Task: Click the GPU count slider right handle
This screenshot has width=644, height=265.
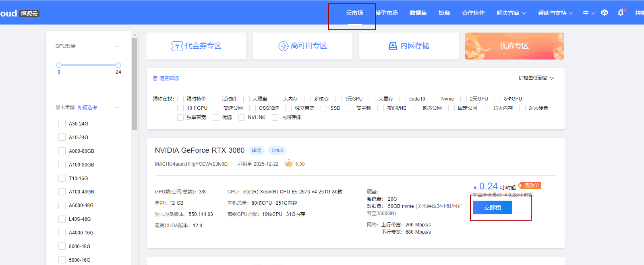Action: 118,65
